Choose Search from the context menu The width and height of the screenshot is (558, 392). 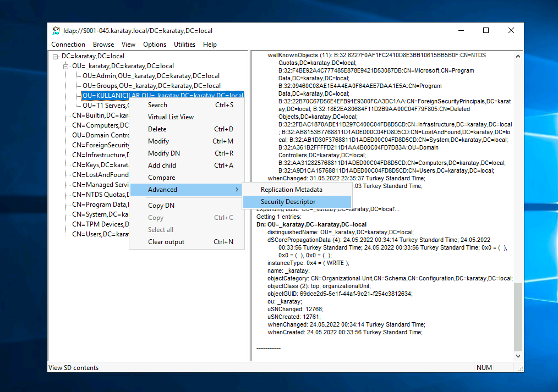tap(187, 105)
